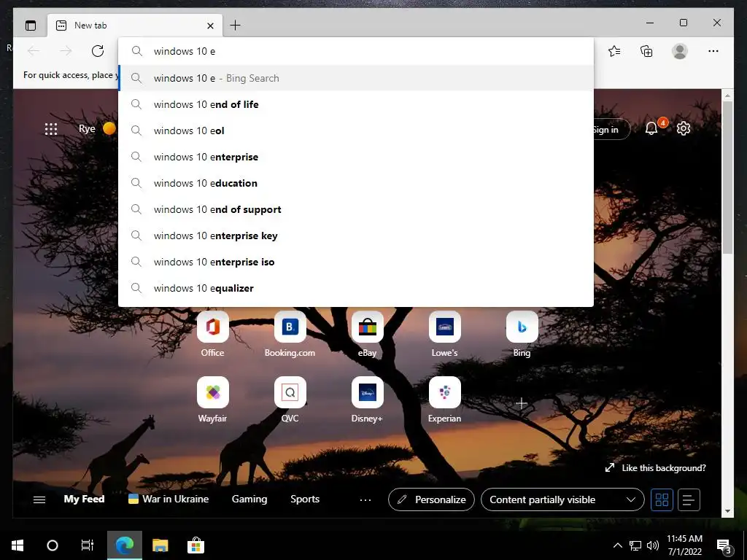Open the Experian quick link
Screen dimensions: 747x560
pyautogui.click(x=444, y=400)
